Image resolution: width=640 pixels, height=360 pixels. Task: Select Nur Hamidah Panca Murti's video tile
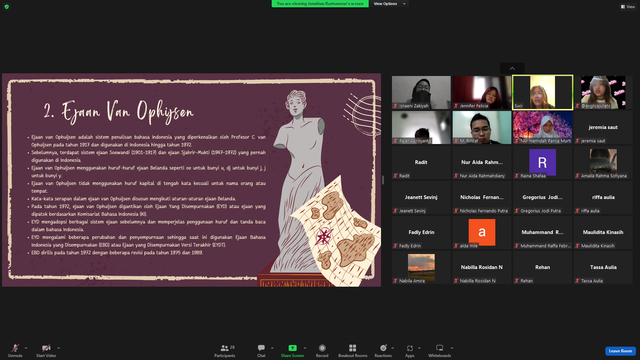(542, 127)
